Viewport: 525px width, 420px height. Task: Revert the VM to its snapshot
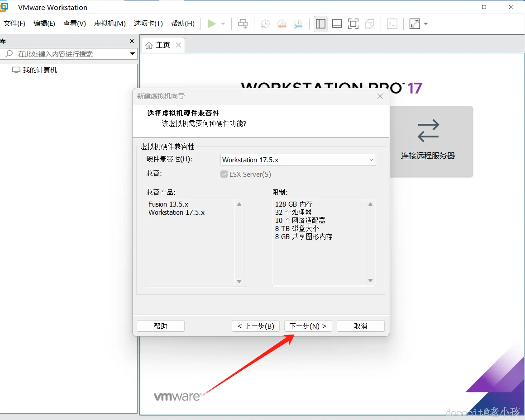282,24
